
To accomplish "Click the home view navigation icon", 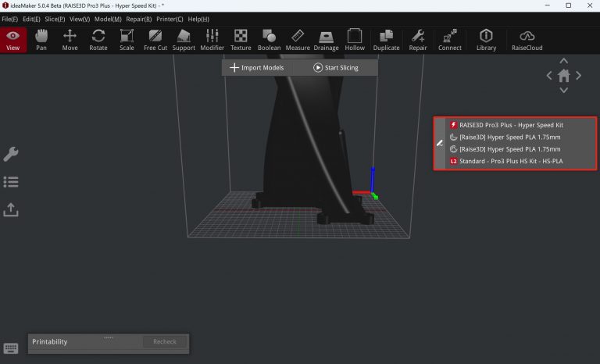I will click(563, 76).
